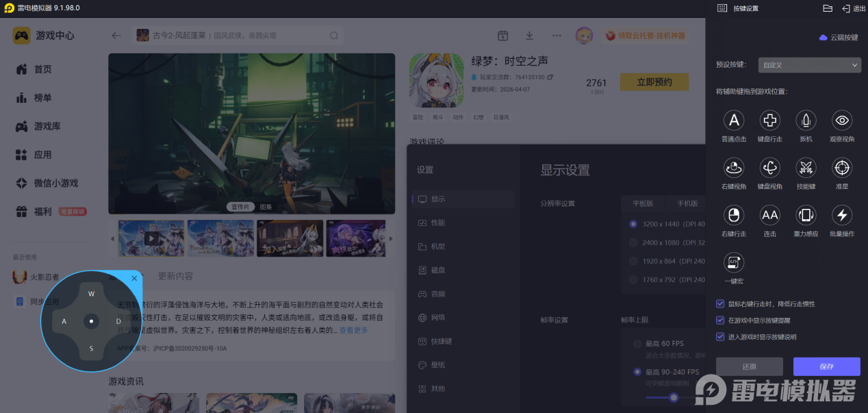Click the search magnifier in 游戏中心
The image size is (868, 413).
pyautogui.click(x=334, y=36)
